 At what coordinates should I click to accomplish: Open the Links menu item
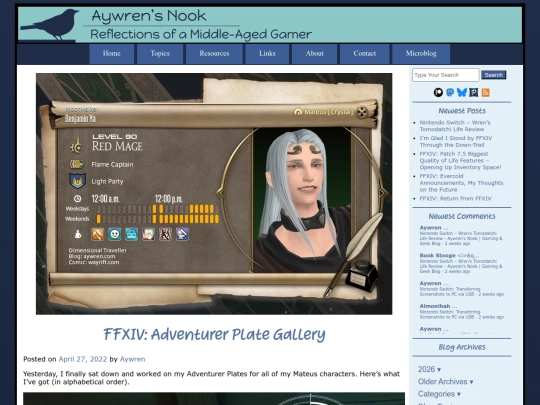tap(267, 54)
